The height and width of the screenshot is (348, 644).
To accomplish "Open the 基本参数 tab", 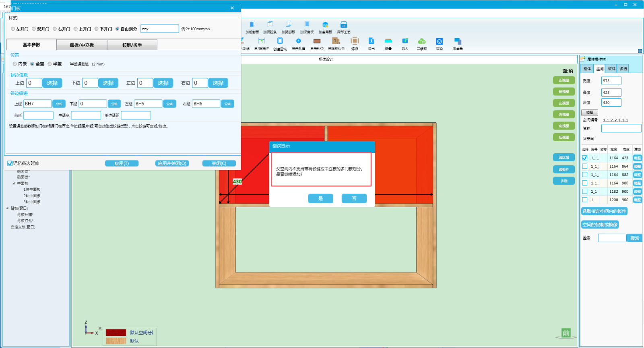I will tap(31, 45).
